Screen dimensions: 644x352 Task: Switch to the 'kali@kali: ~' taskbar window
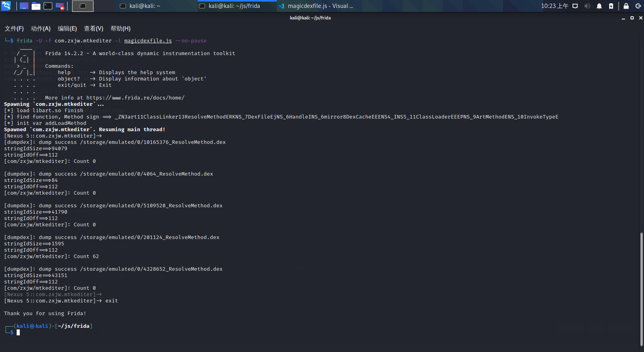(158, 6)
